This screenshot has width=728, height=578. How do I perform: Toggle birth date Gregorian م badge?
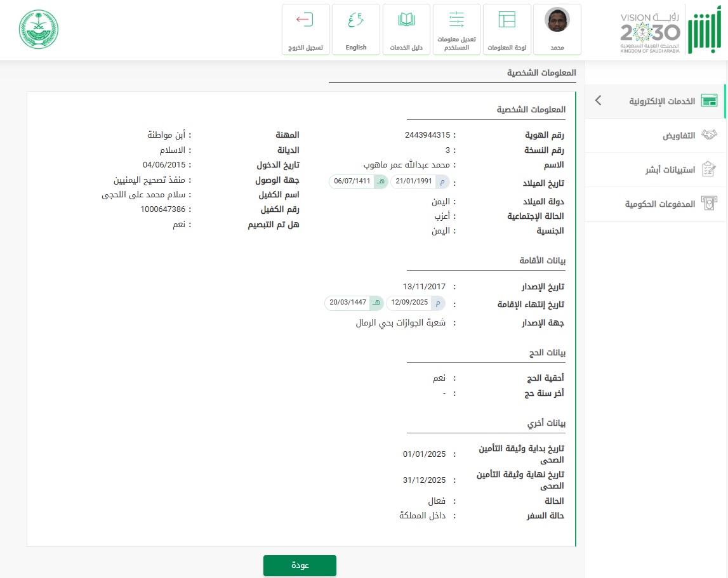point(442,182)
